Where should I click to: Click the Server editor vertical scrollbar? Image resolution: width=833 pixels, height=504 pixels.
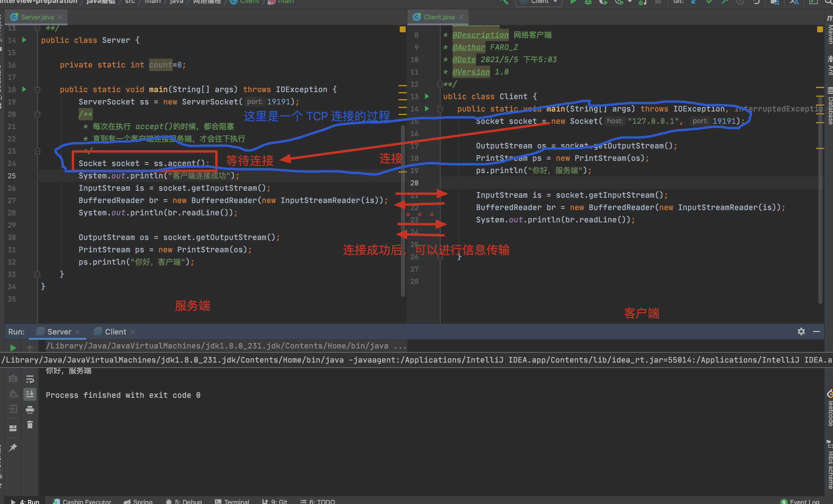coord(403,211)
